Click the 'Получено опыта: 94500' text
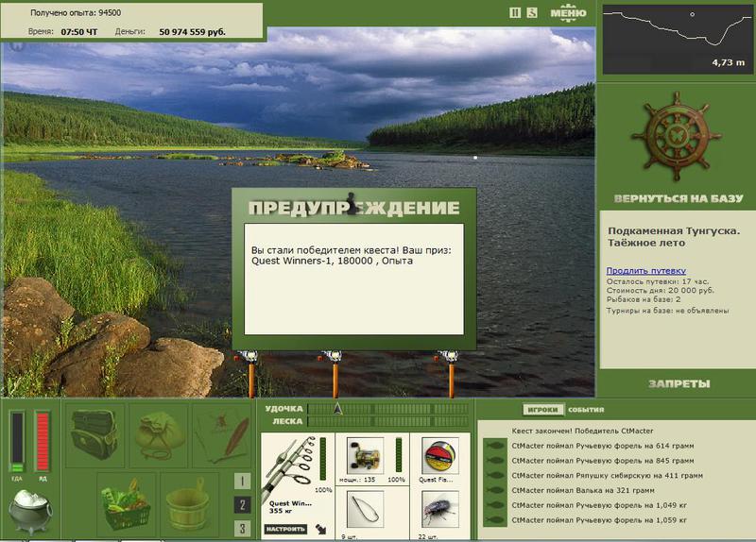756x542 pixels. 76,13
